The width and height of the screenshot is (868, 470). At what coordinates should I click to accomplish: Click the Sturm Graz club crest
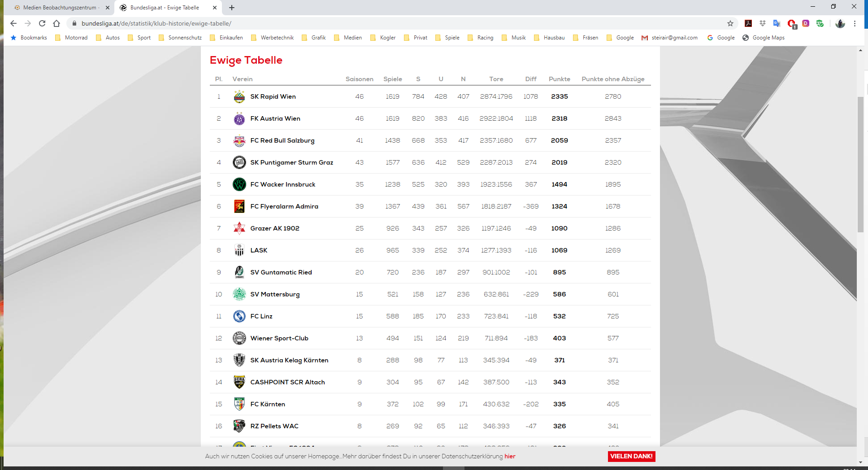click(x=239, y=162)
